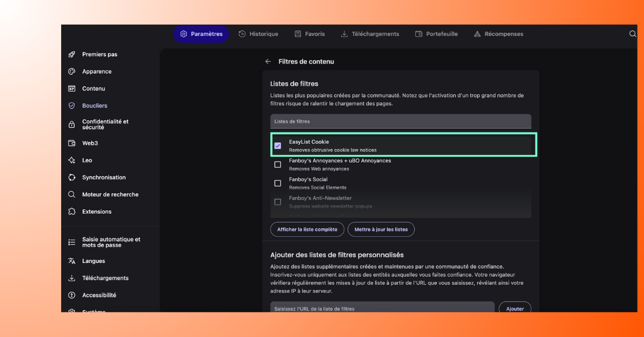Click the Synchronisation sync icon

pyautogui.click(x=71, y=178)
